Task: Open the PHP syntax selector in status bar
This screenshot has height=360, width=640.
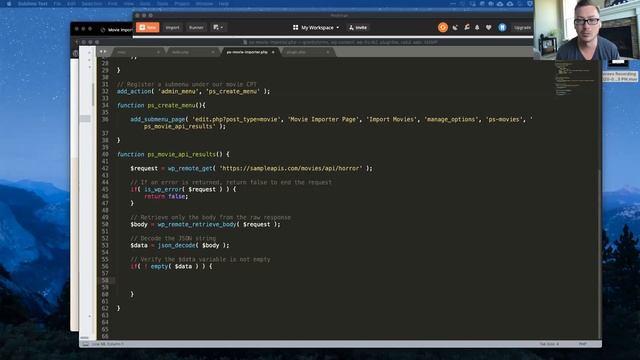Action: [582, 344]
